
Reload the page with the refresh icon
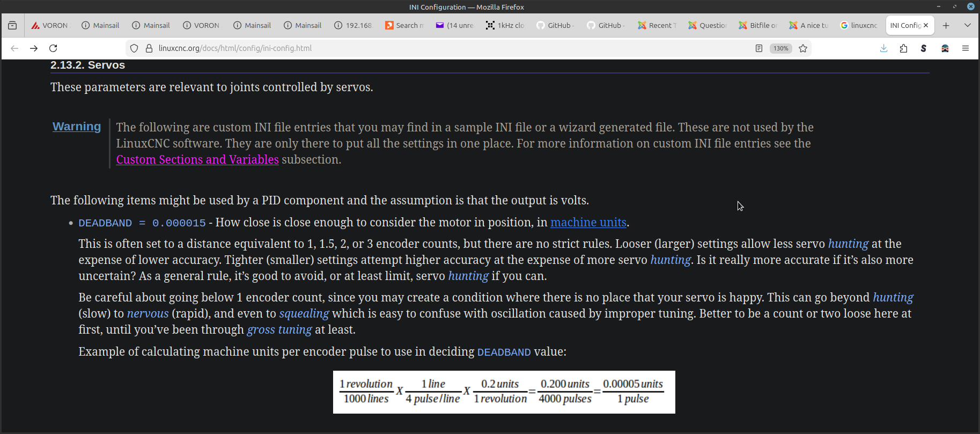[x=53, y=48]
